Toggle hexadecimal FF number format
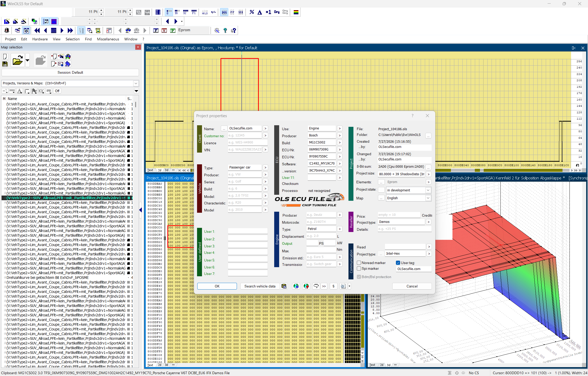The image size is (588, 376). pos(232,12)
